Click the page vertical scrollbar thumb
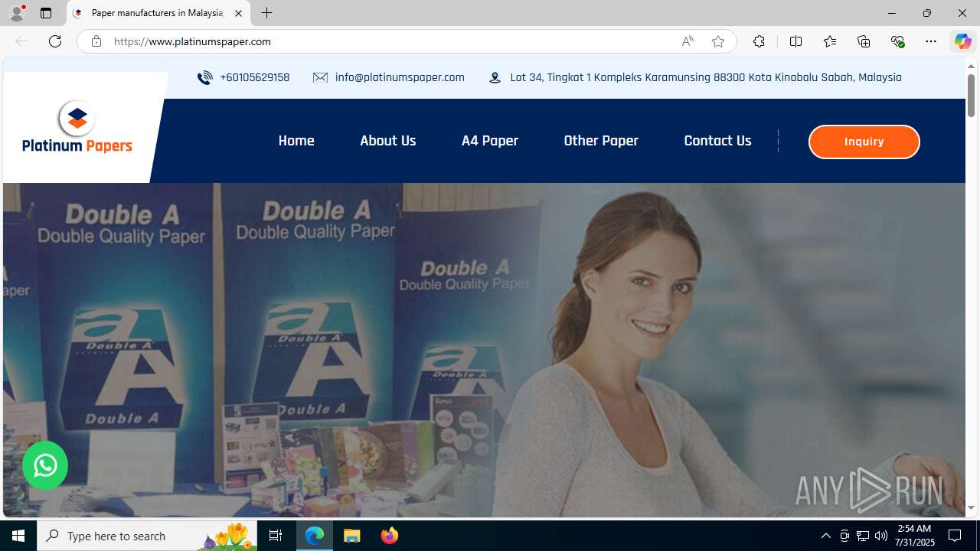Viewport: 980px width, 551px height. tap(971, 95)
